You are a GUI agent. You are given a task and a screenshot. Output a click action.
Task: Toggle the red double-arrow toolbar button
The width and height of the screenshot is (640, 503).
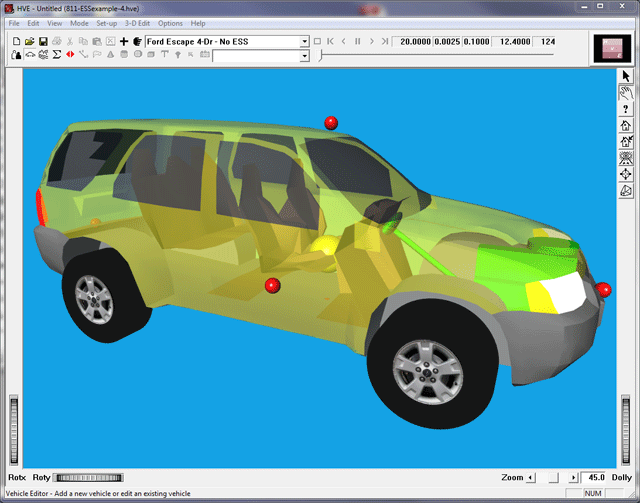[x=69, y=56]
